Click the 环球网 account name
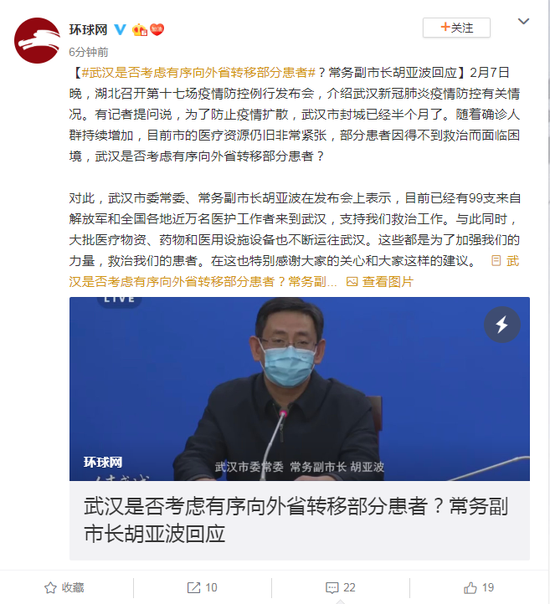The width and height of the screenshot is (550, 604). click(88, 29)
